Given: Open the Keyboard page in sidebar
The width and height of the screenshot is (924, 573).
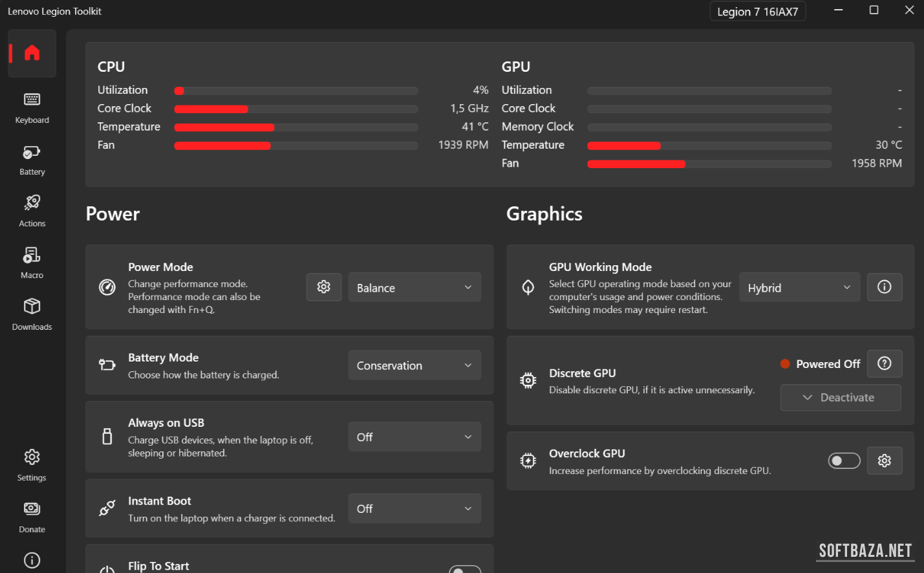Looking at the screenshot, I should [x=32, y=107].
